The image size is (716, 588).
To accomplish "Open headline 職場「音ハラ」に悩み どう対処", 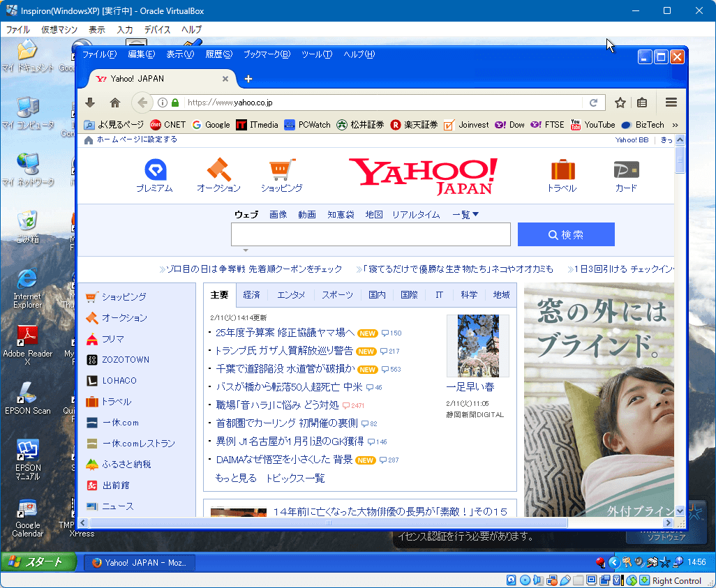I will pyautogui.click(x=277, y=405).
